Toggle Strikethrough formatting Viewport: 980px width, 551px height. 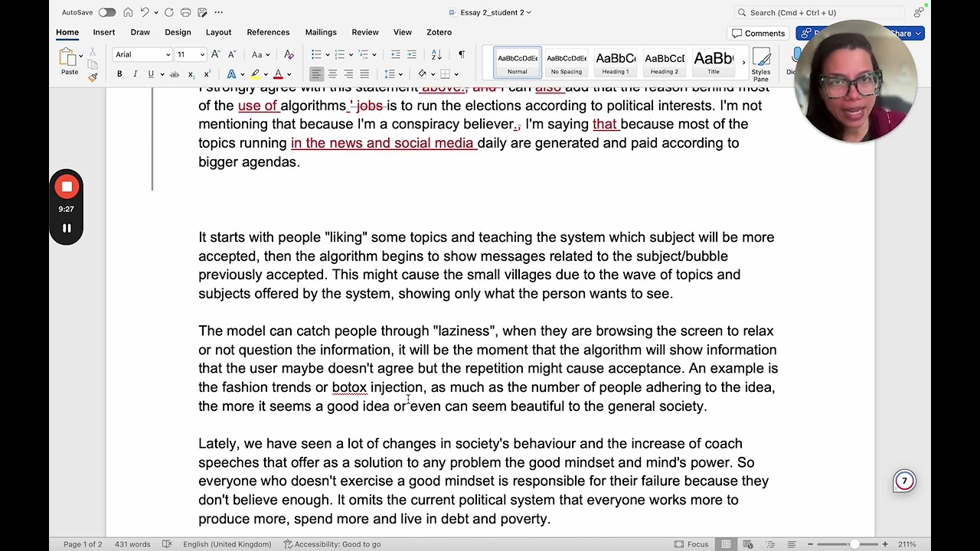click(175, 74)
